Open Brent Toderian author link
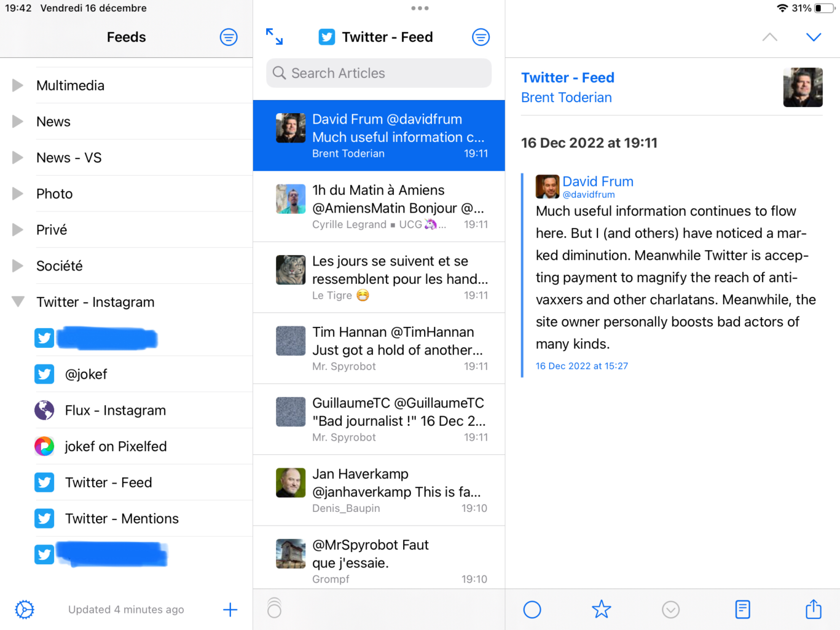Screen dimensions: 840x630 (x=567, y=97)
